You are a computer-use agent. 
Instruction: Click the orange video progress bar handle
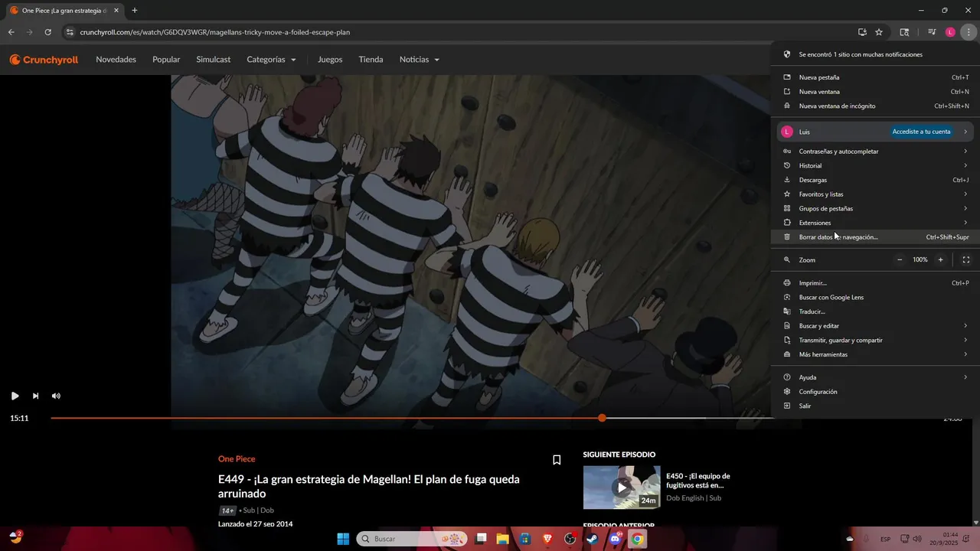[603, 418]
